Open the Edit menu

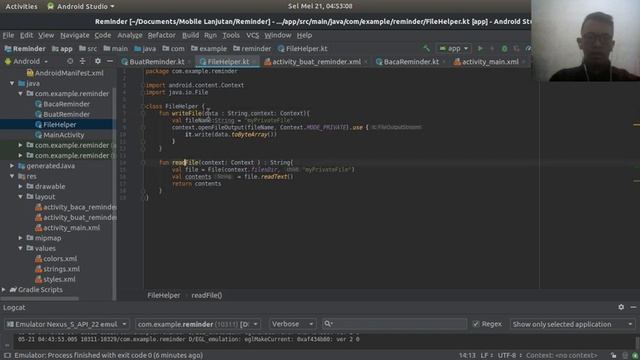point(27,35)
